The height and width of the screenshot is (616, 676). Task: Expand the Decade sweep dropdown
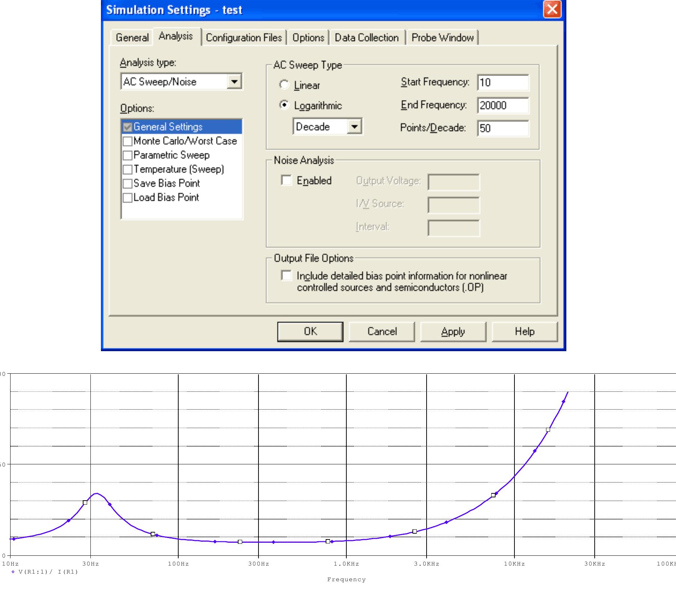(x=354, y=127)
